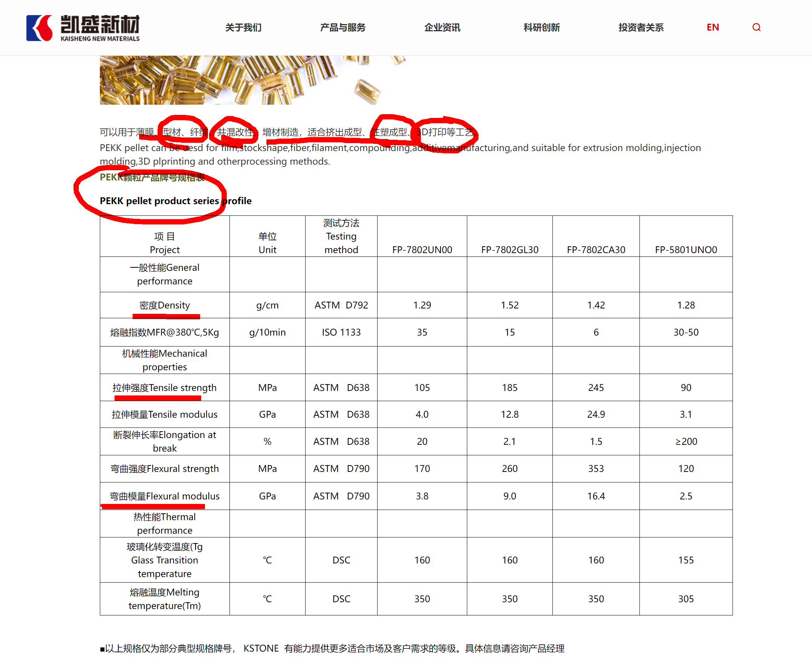Click the 测试方法 Testing method header cell
Screen dimensions: 812x664
tap(341, 237)
